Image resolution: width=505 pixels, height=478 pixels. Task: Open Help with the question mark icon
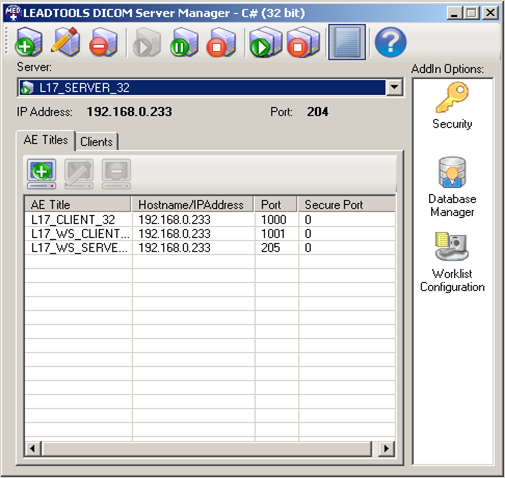[x=391, y=42]
